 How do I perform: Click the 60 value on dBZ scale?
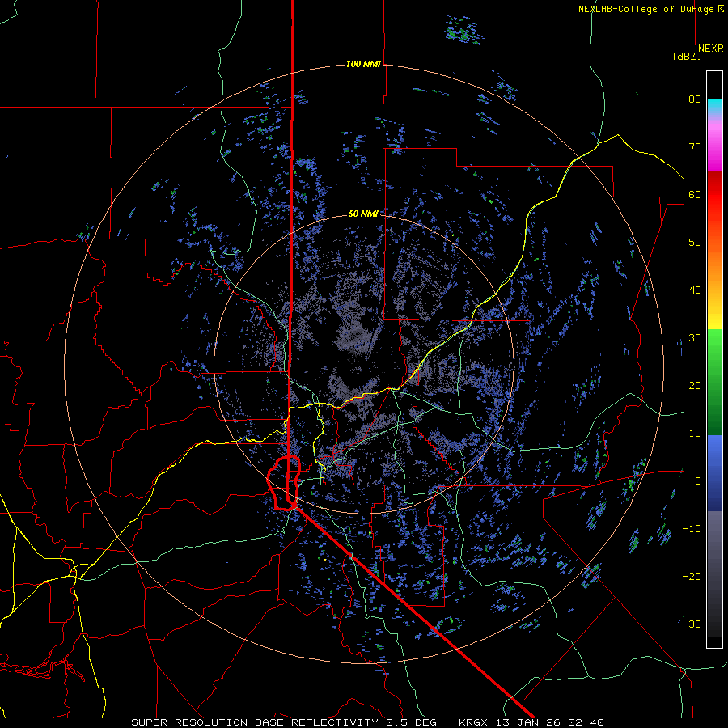[x=695, y=195]
